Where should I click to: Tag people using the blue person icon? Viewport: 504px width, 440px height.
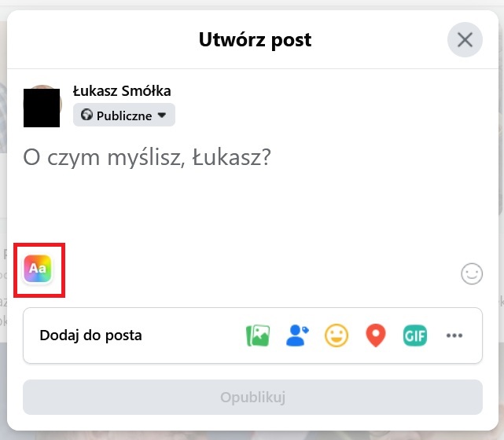coord(297,335)
